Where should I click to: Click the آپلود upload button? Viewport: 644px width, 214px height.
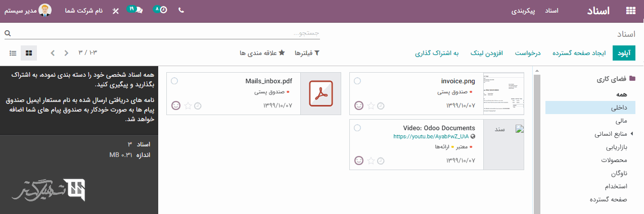(x=624, y=52)
